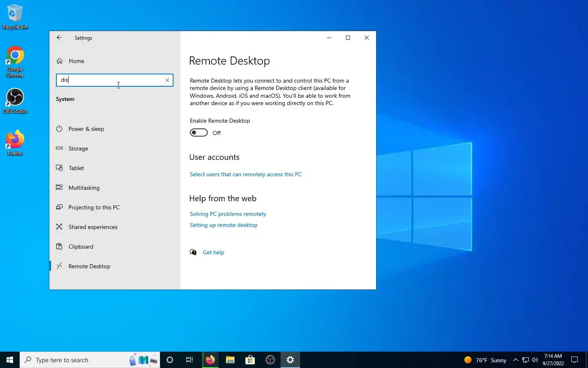Open Task View on taskbar
The width and height of the screenshot is (588, 368).
pos(189,360)
